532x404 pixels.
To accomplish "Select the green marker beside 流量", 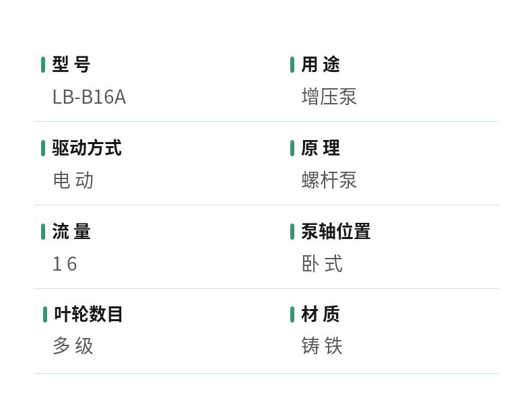I will tap(43, 232).
